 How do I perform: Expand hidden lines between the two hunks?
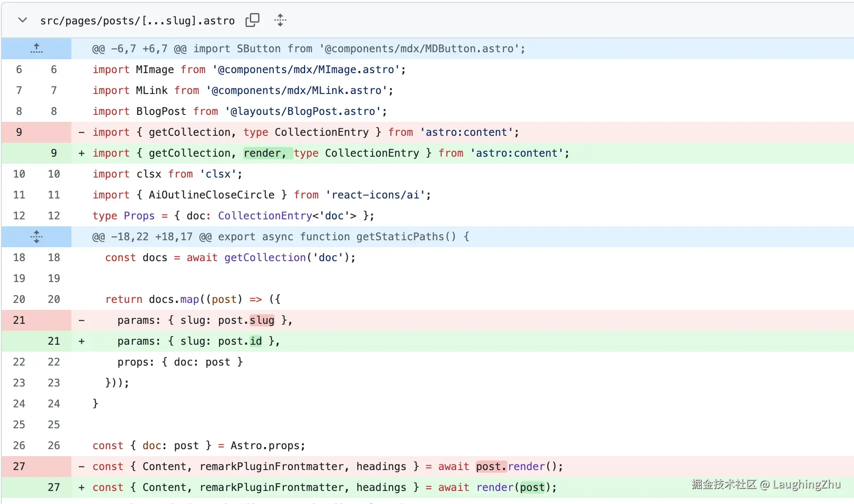(37, 236)
